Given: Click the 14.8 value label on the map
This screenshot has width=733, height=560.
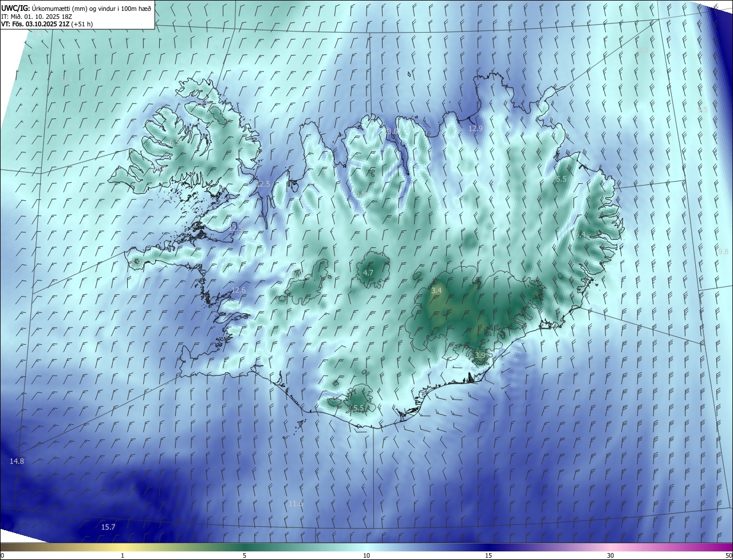Looking at the screenshot, I should [17, 462].
